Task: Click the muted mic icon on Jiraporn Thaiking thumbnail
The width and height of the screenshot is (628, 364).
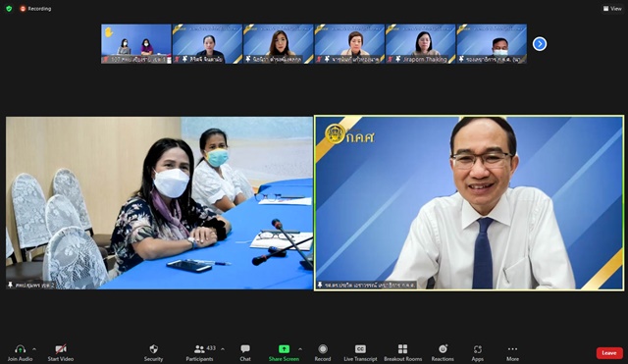Action: pyautogui.click(x=391, y=59)
